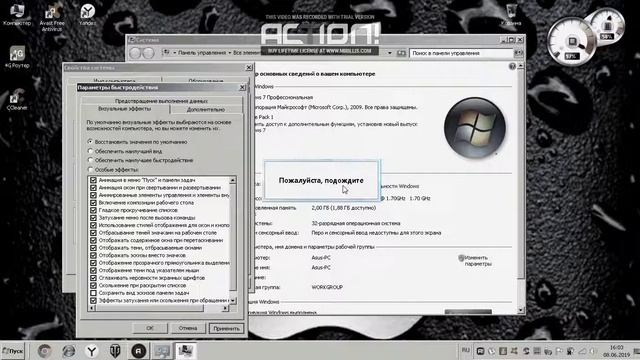Uncheck 'Скольжение при раскрытии списков'
This screenshot has width=640, height=360.
pyautogui.click(x=93, y=285)
